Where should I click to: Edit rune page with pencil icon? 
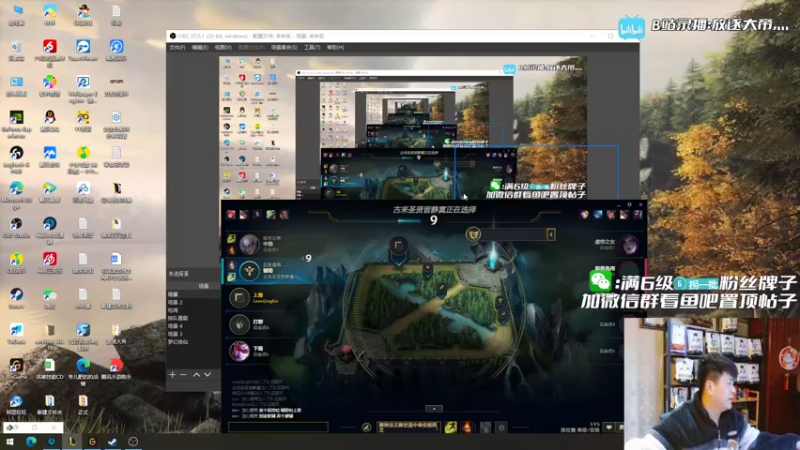pyautogui.click(x=366, y=427)
